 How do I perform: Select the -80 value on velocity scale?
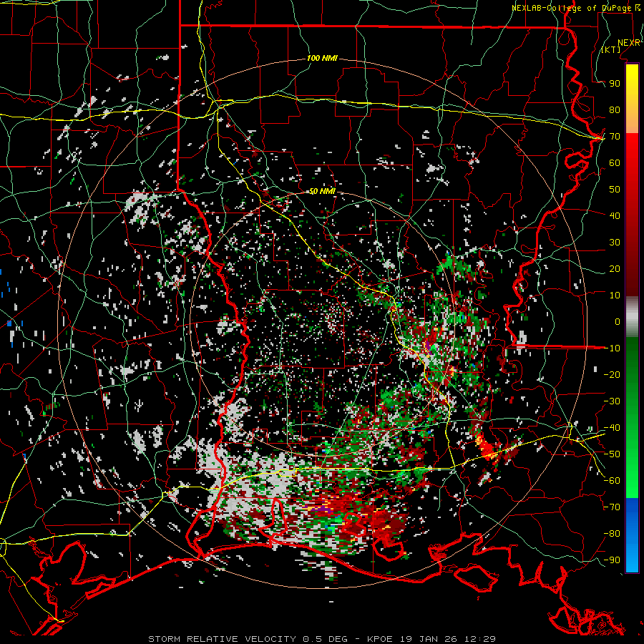[x=612, y=534]
